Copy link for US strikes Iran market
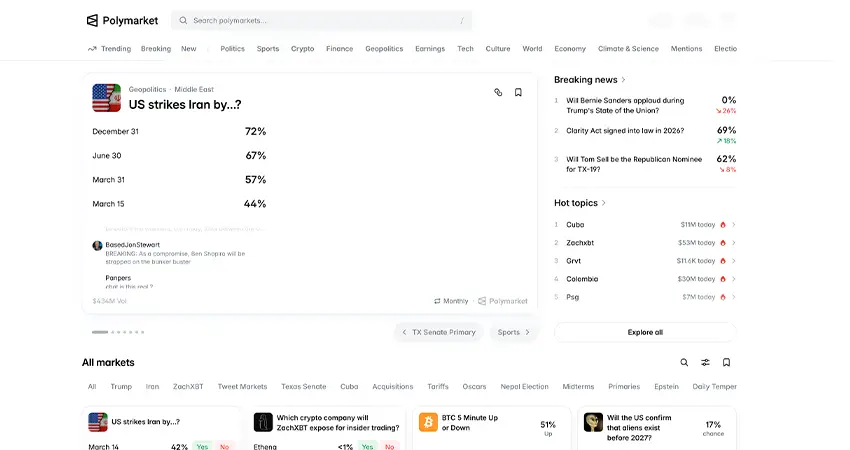The image size is (850, 450). (x=498, y=92)
